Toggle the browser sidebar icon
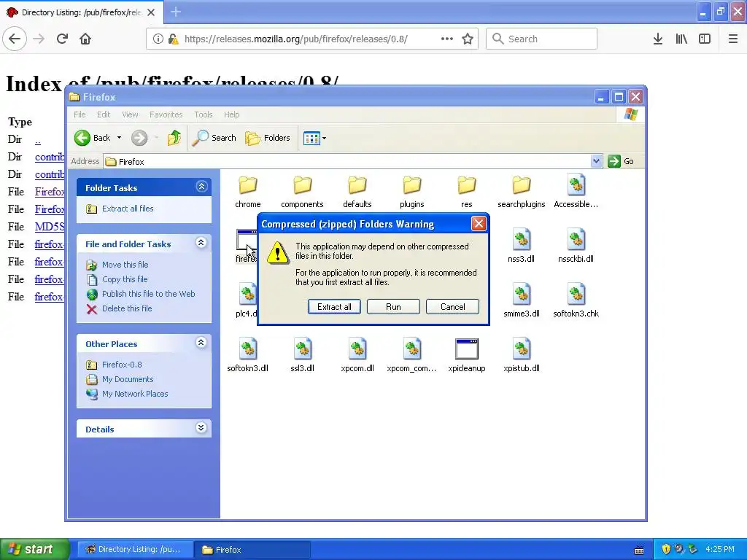The image size is (747, 560). coord(705,39)
